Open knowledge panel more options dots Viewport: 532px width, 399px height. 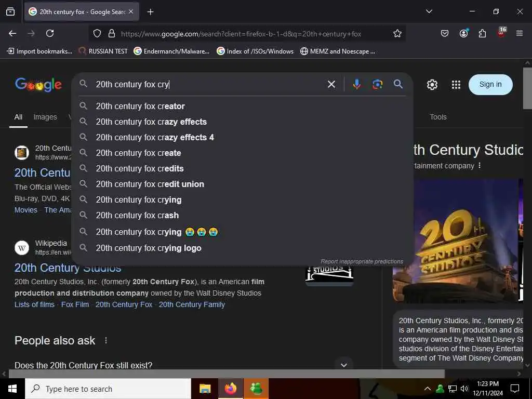pos(480,166)
